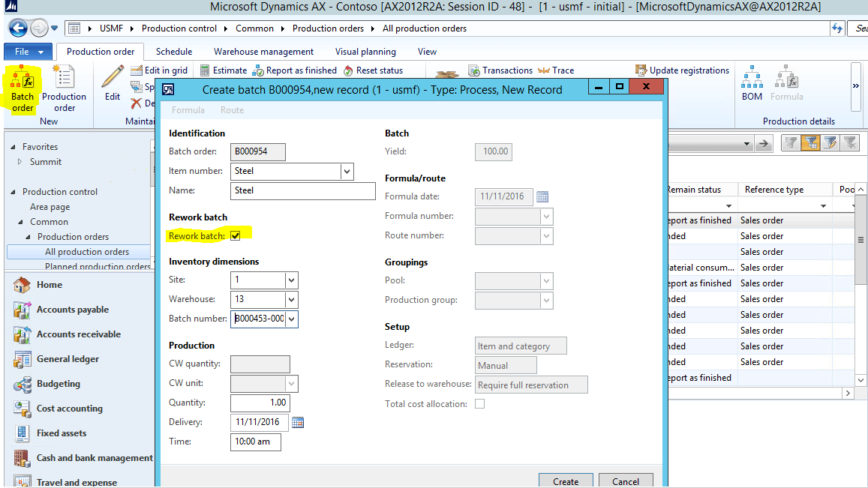Open Formula date calendar picker

point(542,196)
